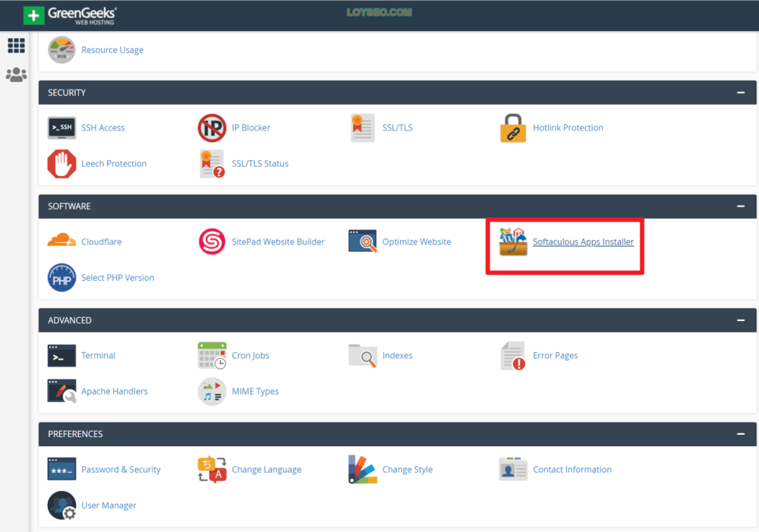This screenshot has height=532, width=759.
Task: Click the Contact Information card icon
Action: tap(513, 468)
